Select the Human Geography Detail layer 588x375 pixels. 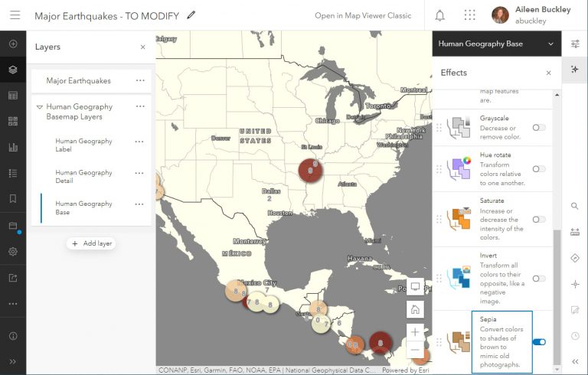(x=83, y=177)
